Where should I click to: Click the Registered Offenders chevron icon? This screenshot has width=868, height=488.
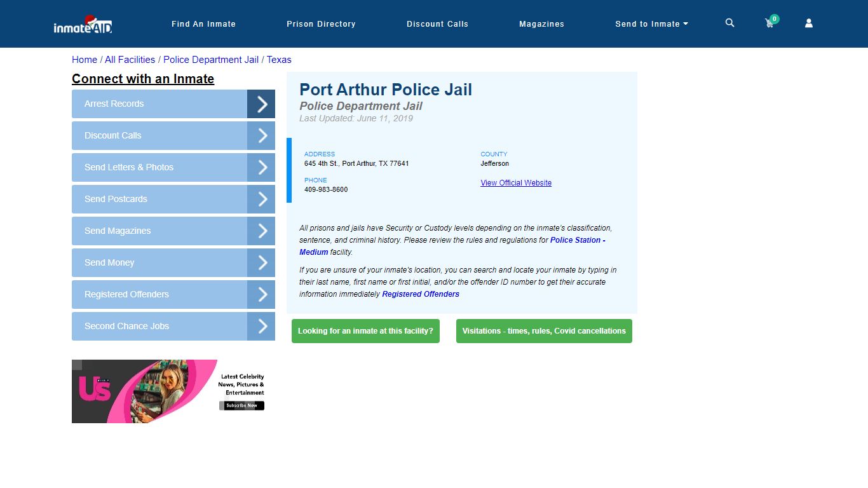tap(261, 294)
